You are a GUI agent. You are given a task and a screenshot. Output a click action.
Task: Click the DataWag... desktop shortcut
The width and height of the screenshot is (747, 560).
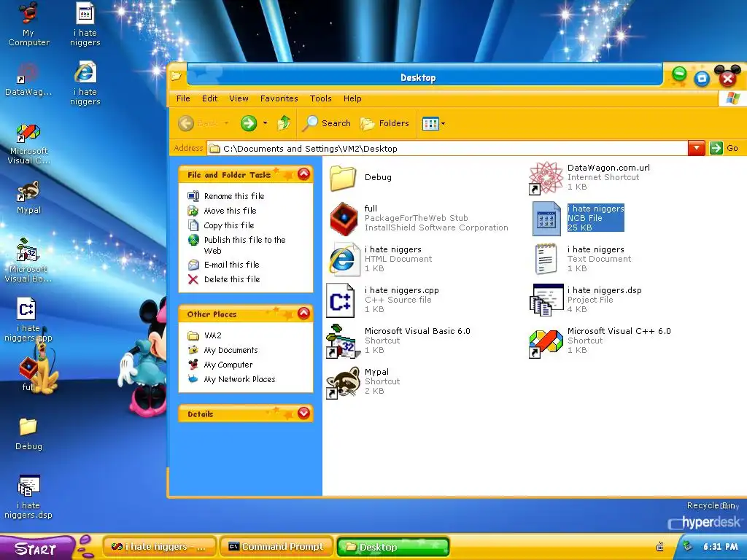(28, 79)
